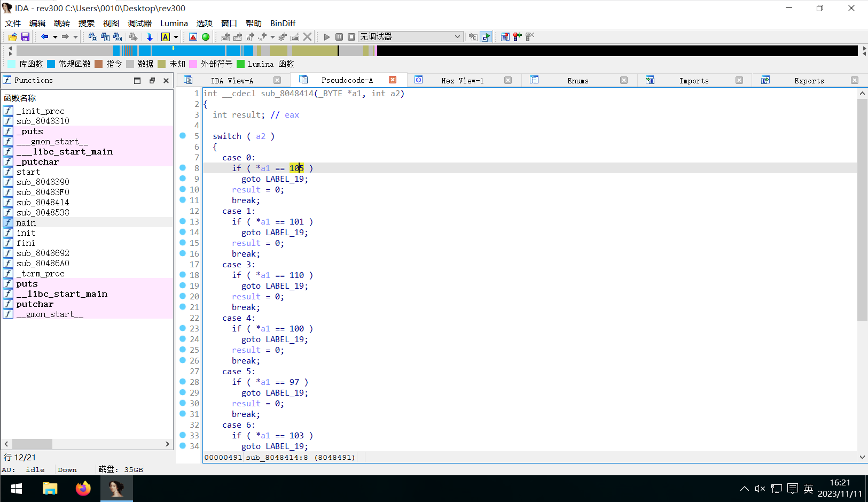Screen dimensions: 868x502
Task: Open the Imports tab
Action: (693, 81)
